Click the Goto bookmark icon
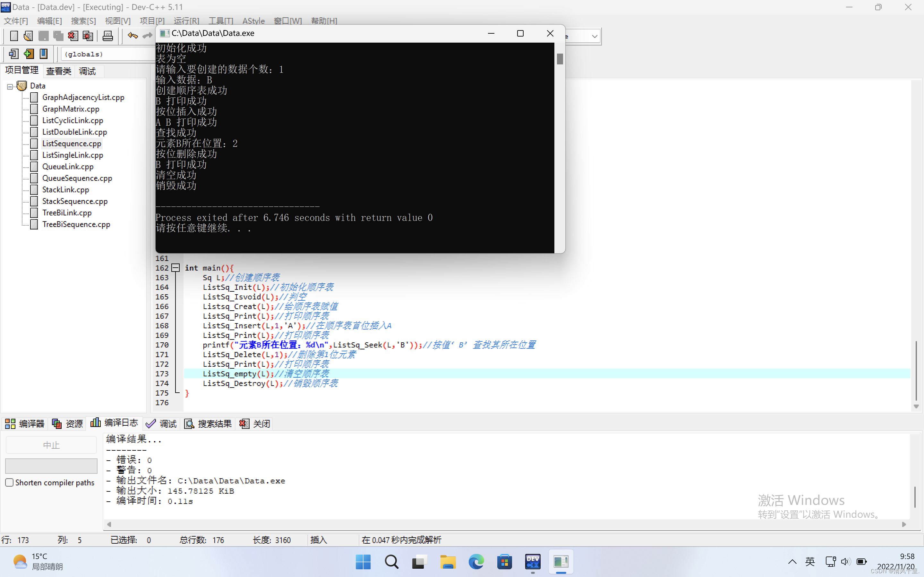Screen dimensions: 924x577 click(44, 54)
